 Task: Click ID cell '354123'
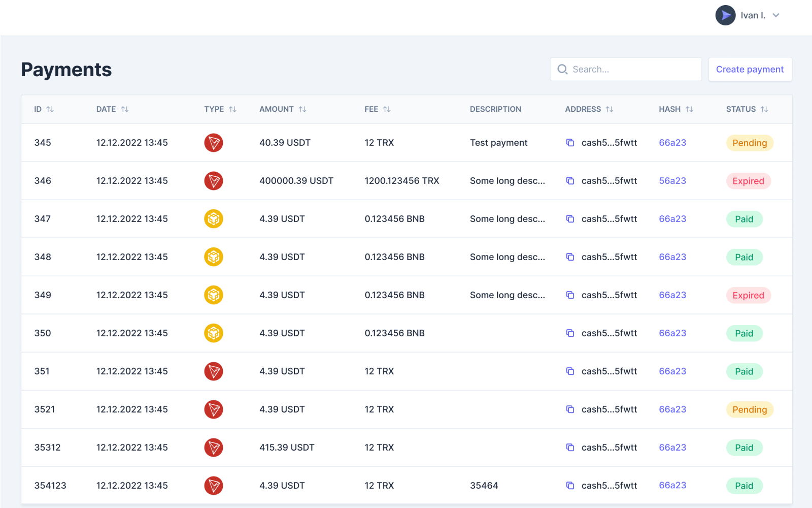point(50,486)
